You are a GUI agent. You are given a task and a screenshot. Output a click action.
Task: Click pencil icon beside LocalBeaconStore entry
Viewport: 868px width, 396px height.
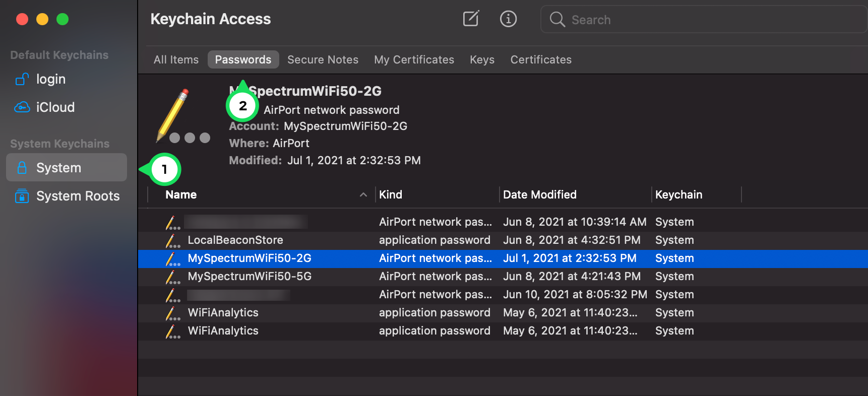pos(172,240)
